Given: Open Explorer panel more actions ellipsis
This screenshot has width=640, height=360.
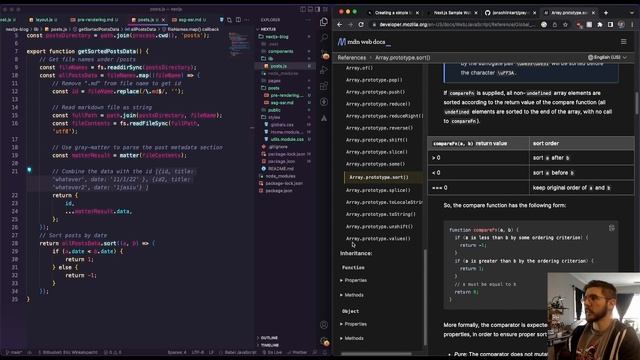Looking at the screenshot, I should click(x=308, y=20).
